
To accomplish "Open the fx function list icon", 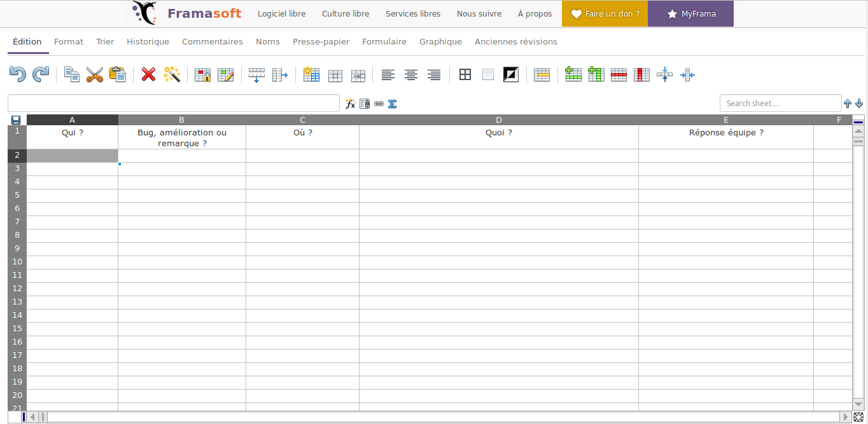I will [x=350, y=104].
